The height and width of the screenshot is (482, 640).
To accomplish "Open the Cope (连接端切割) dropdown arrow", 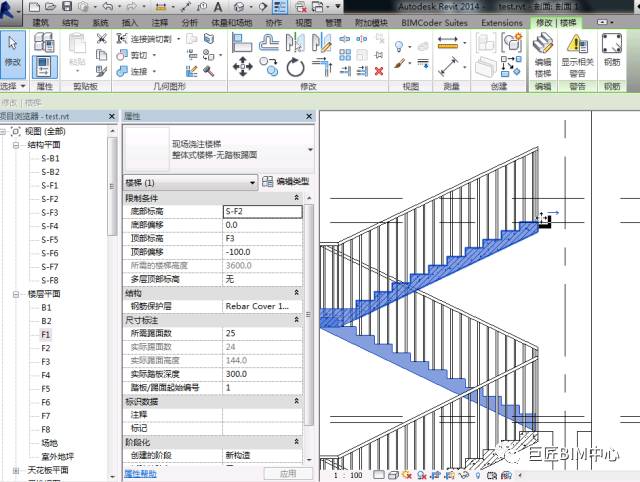I will (178, 39).
